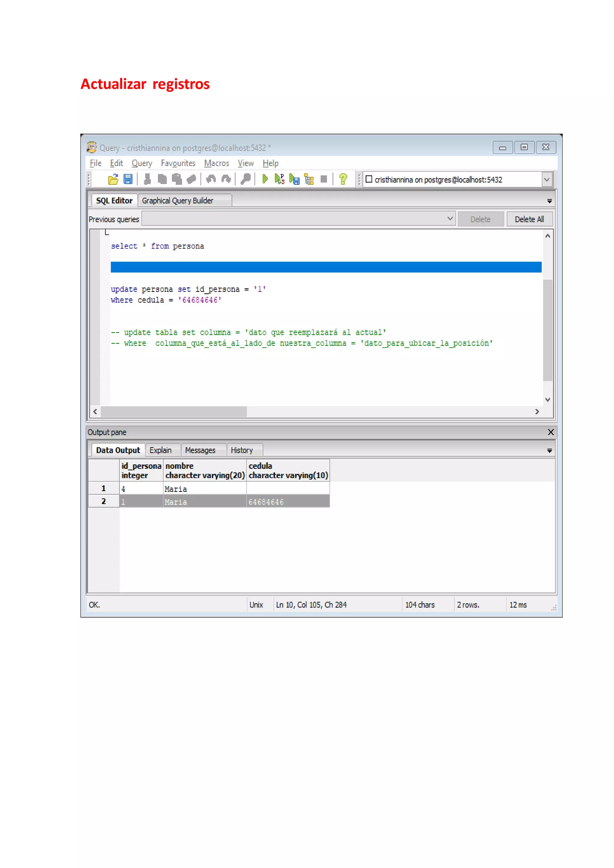Click the editor scroll up arrow
This screenshot has width=614, height=868.
[x=547, y=236]
